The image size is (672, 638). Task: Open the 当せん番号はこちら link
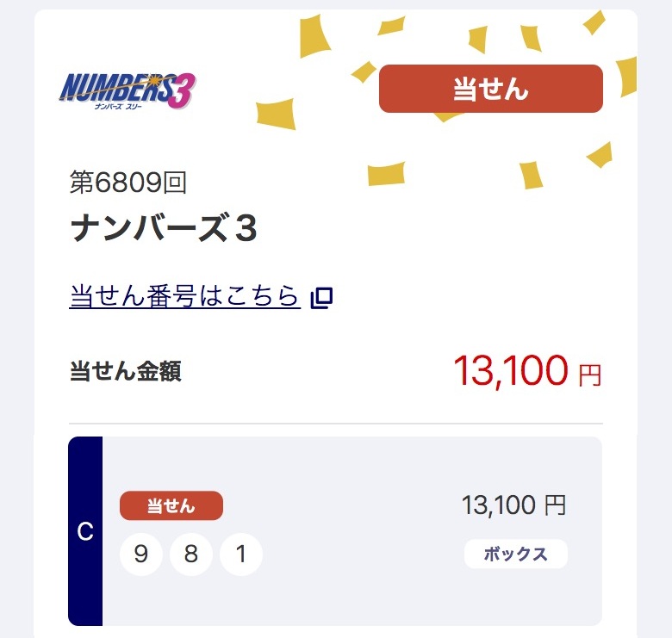click(x=184, y=296)
